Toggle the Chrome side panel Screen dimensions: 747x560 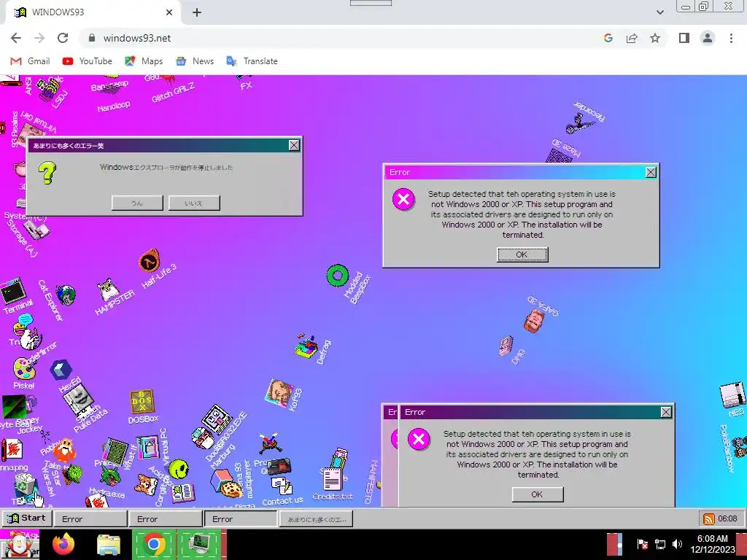point(684,38)
